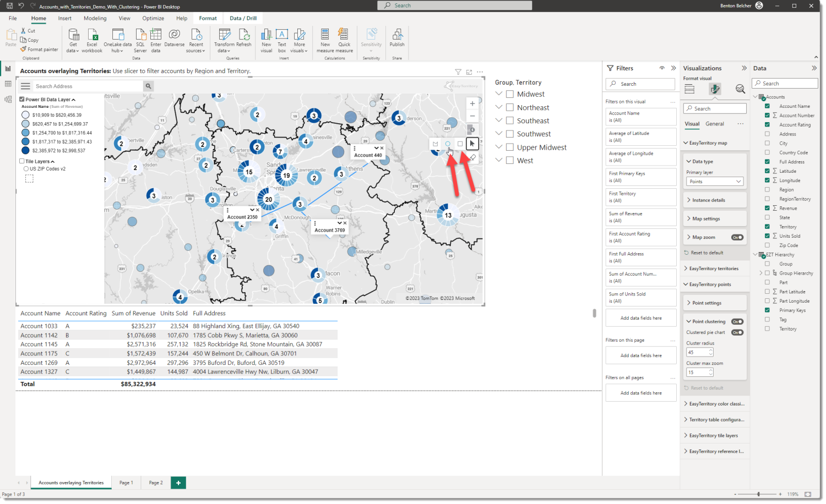Select the eraser tool on the map toolbar
This screenshot has height=504, width=826.
[472, 157]
